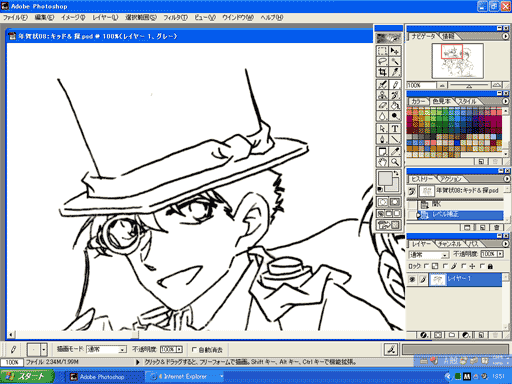Select the Eraser tool
The width and height of the screenshot is (512, 384).
382,106
